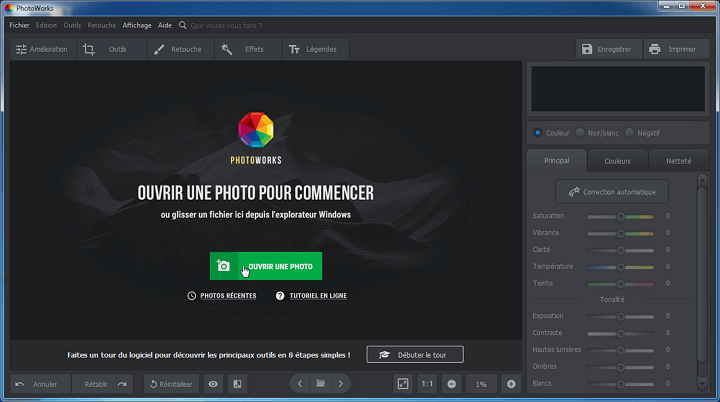Click the fit-to-screen icon
Screen dimensions: 720x402
(403, 384)
